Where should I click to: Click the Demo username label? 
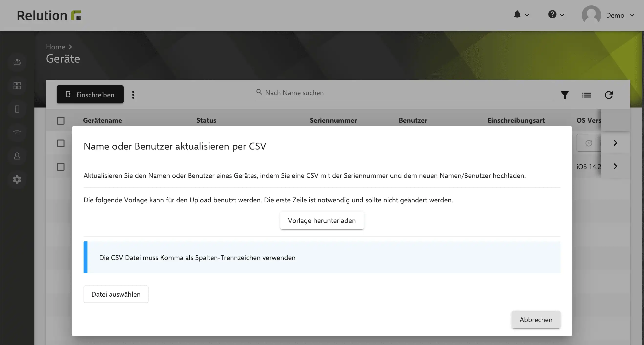[x=615, y=15]
